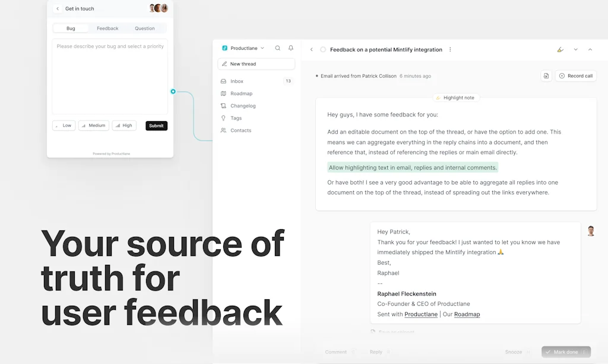Image resolution: width=608 pixels, height=364 pixels.
Task: Open the Roadmap link in Raphael's signature
Action: pyautogui.click(x=467, y=314)
